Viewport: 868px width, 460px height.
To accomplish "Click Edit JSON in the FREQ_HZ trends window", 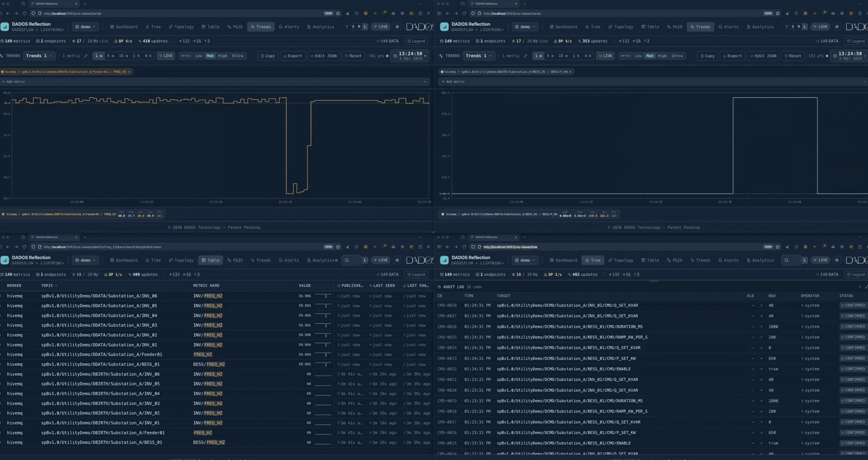I will 323,56.
